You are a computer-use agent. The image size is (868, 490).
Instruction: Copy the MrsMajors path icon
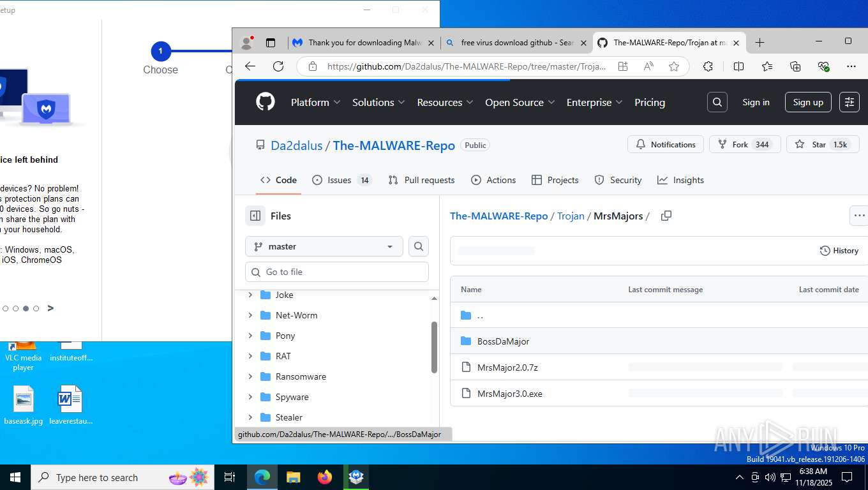click(x=666, y=216)
